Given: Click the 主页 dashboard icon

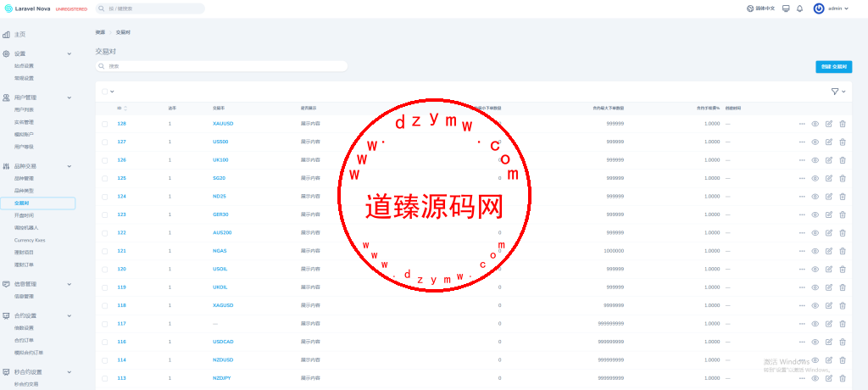Looking at the screenshot, I should pos(6,35).
